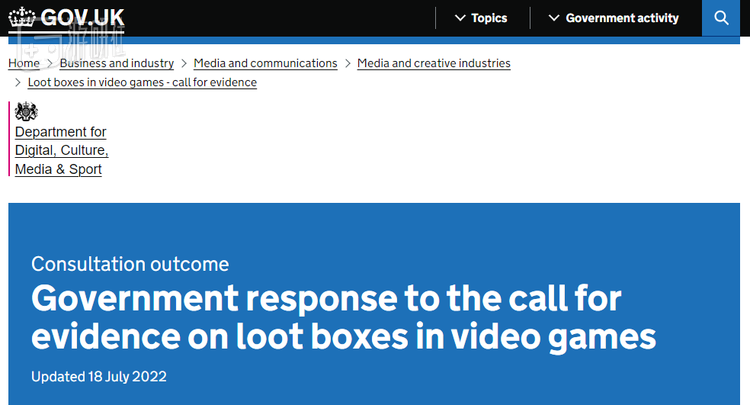Image resolution: width=750 pixels, height=405 pixels.
Task: Expand the Topics menu
Action: (481, 18)
